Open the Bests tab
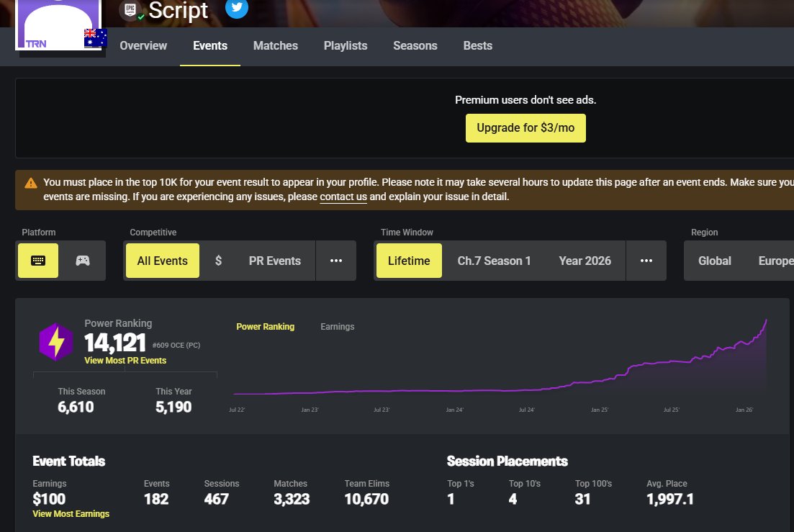794x532 pixels. pos(477,45)
